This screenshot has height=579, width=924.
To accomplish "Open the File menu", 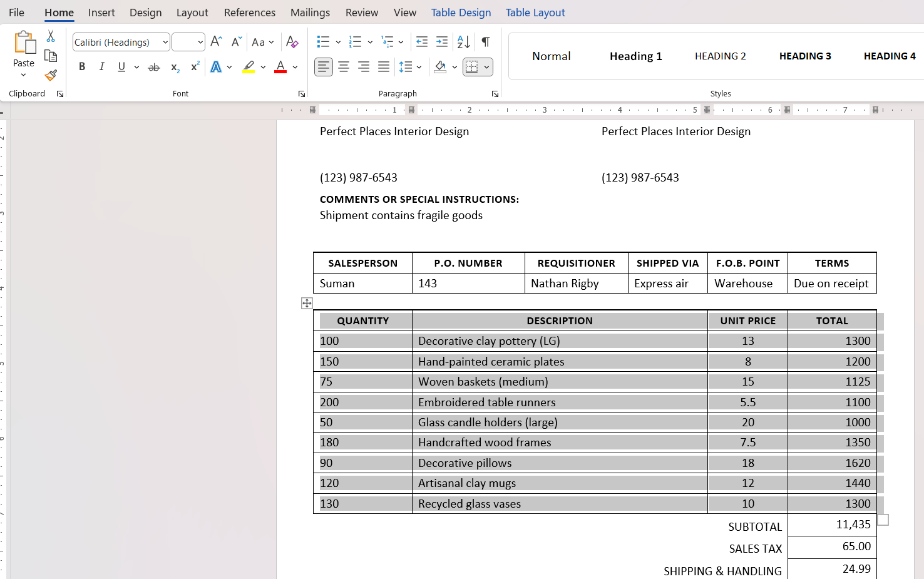I will 17,13.
